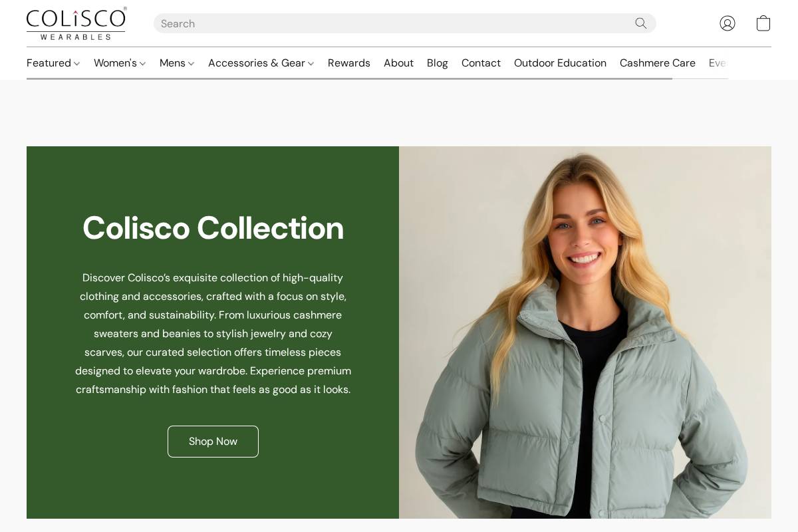Expand the Featured dropdown menu
Screen dimensions: 798x532
pyautogui.click(x=53, y=63)
